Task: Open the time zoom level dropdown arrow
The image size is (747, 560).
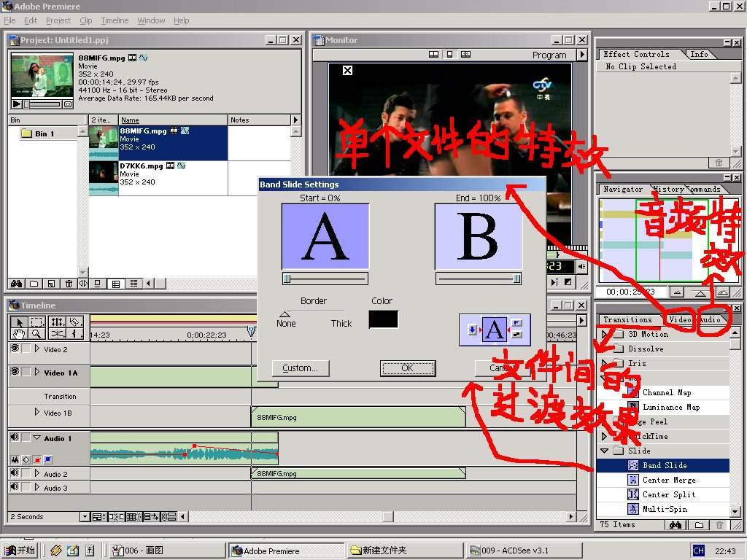Action: pyautogui.click(x=85, y=517)
